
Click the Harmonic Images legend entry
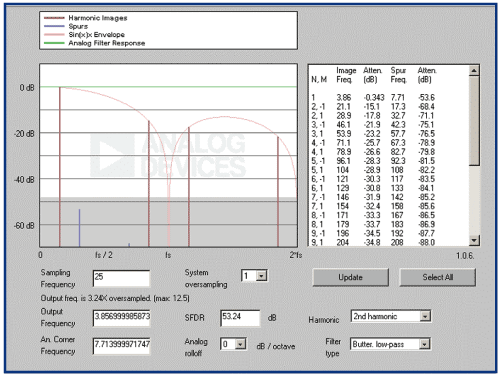pos(86,18)
